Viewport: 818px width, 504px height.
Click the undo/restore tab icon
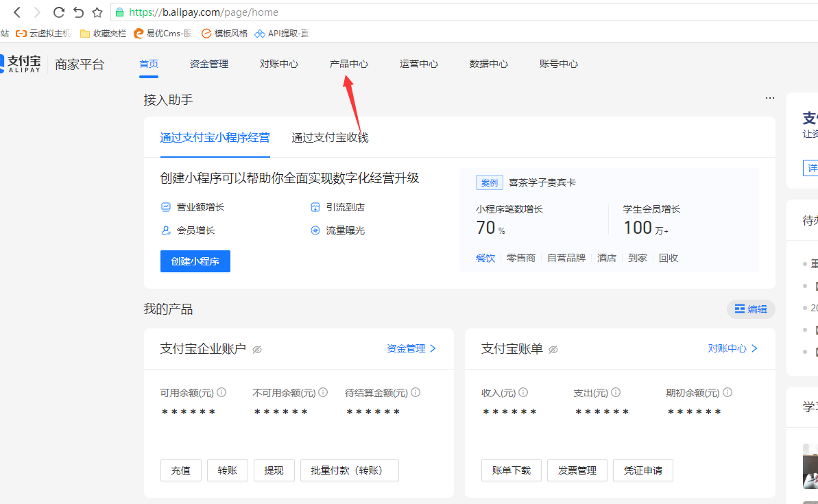[x=78, y=12]
